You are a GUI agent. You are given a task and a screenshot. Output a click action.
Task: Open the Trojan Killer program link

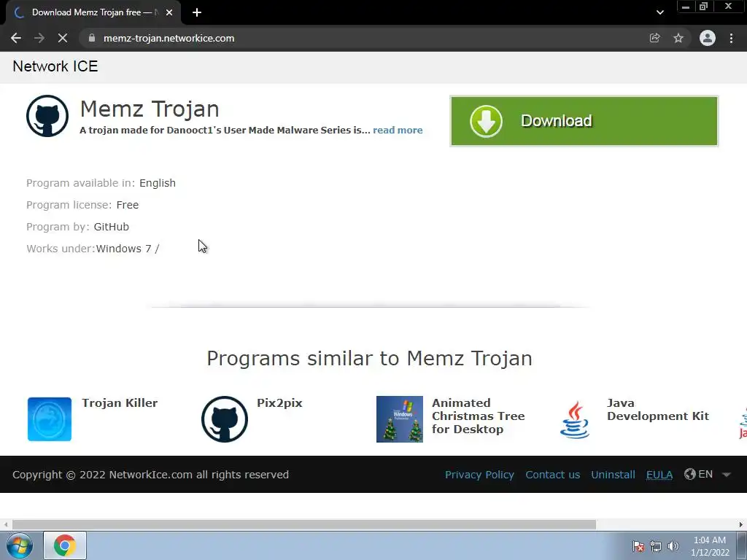point(120,402)
